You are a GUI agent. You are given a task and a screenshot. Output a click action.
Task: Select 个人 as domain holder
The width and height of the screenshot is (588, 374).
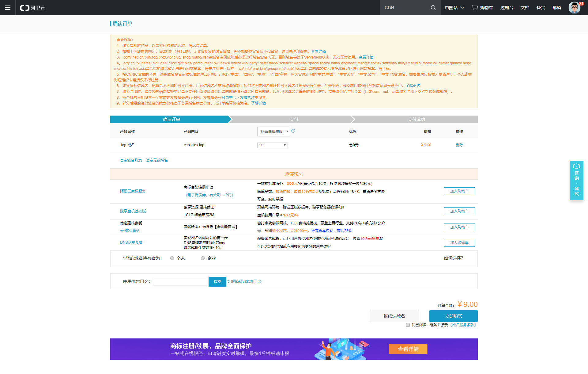coord(172,258)
